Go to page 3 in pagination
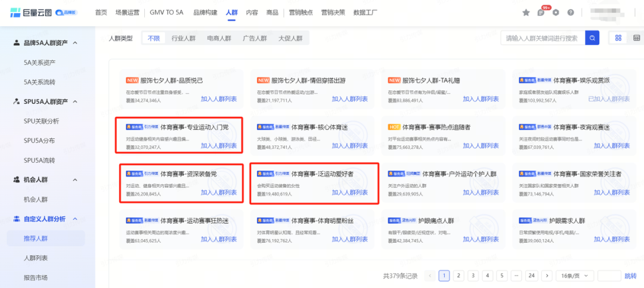 [x=473, y=275]
